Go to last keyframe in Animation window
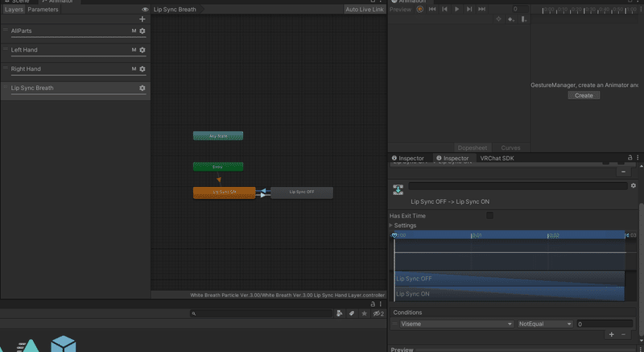The image size is (644, 352). pos(481,9)
